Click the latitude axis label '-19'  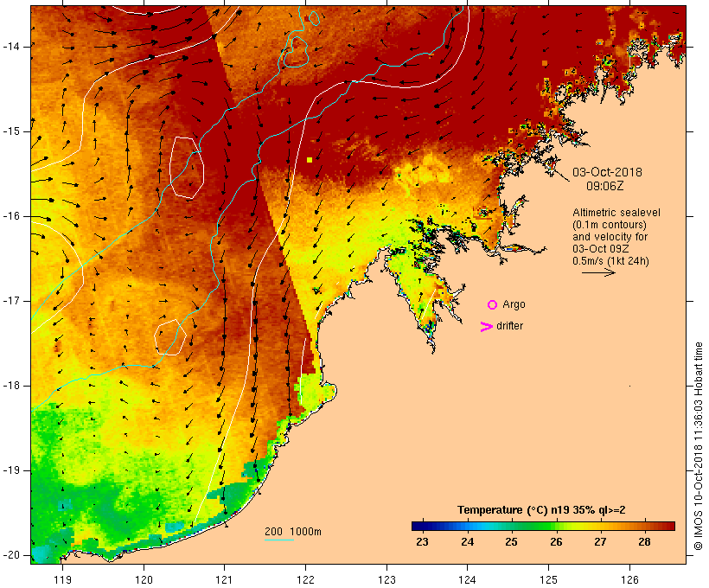(x=11, y=471)
